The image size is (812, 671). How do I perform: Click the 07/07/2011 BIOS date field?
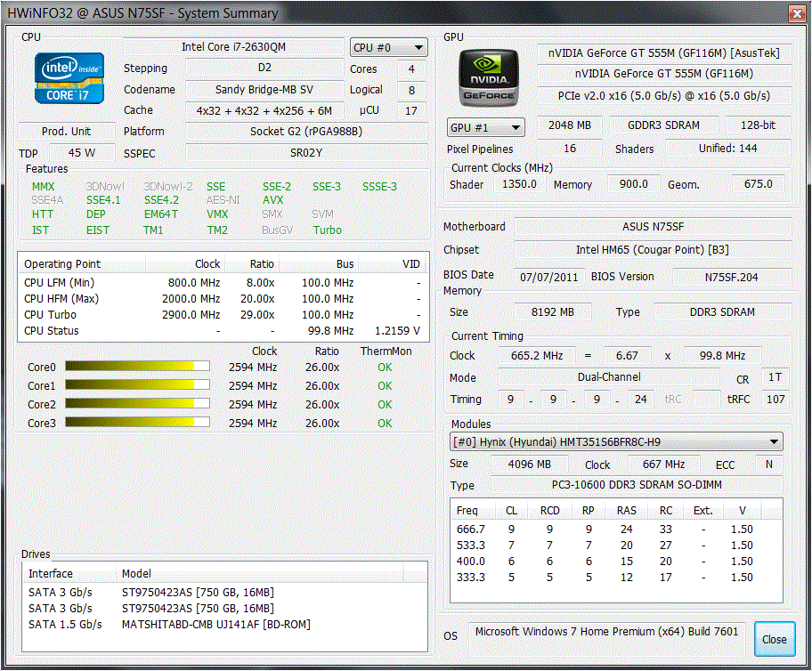click(549, 277)
